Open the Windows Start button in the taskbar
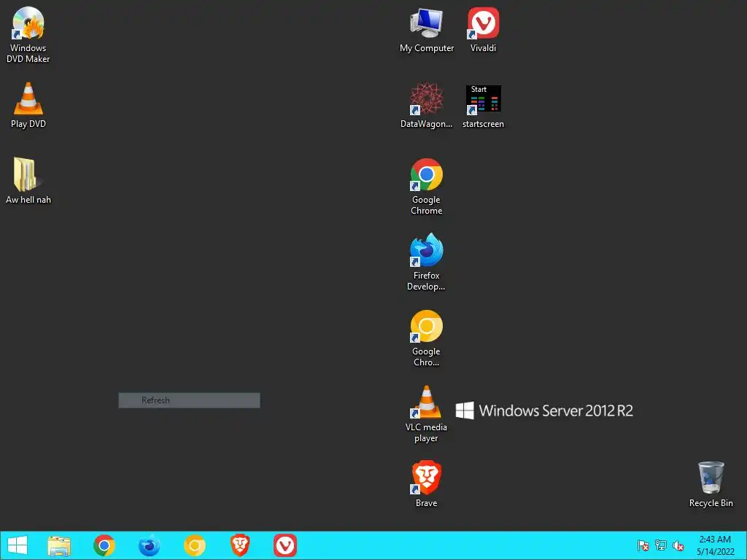The image size is (747, 560). coord(18,545)
